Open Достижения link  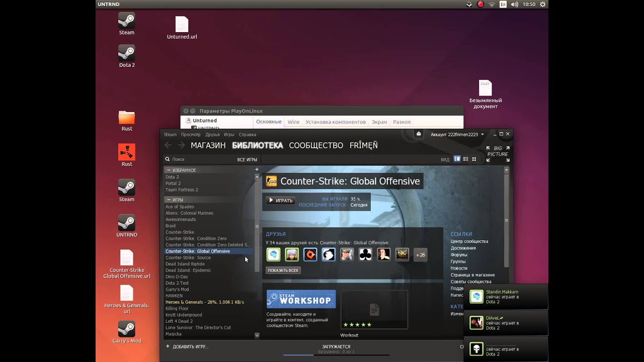[463, 248]
